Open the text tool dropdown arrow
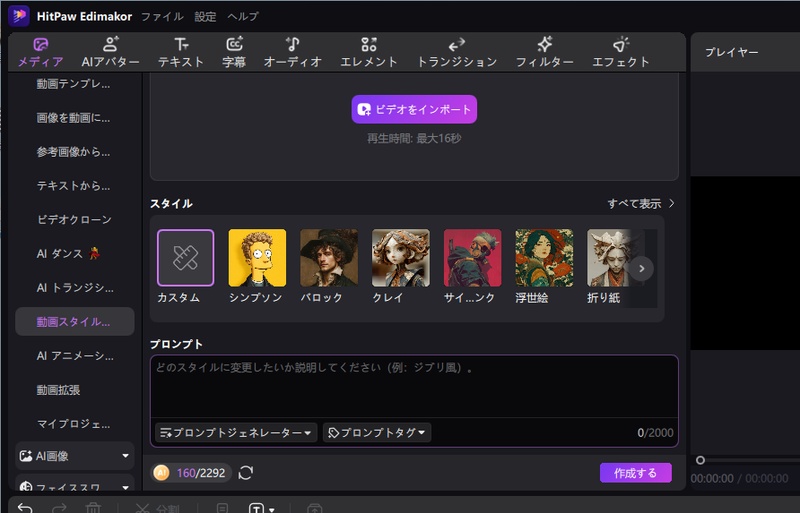This screenshot has width=800, height=513. (x=272, y=509)
